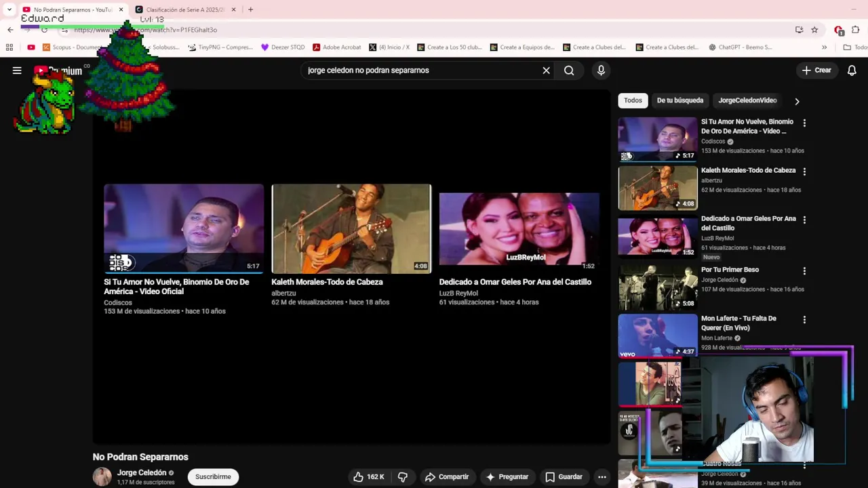Close the No Podran Separarnos tab
Image resolution: width=868 pixels, height=488 pixels.
point(121,9)
